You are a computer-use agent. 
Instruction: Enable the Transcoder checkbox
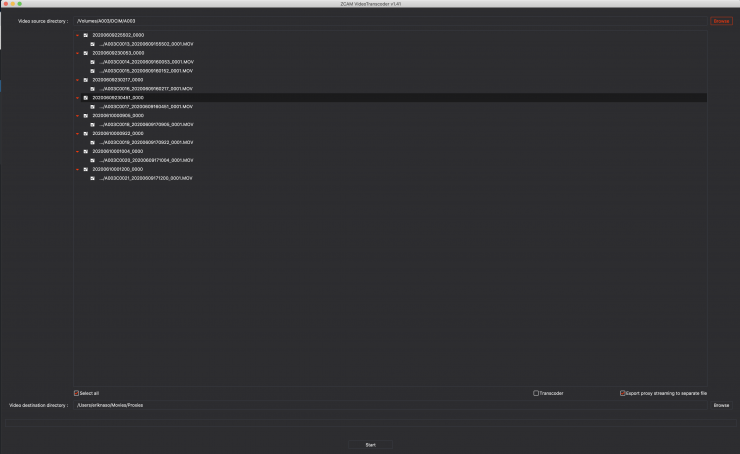(x=536, y=393)
